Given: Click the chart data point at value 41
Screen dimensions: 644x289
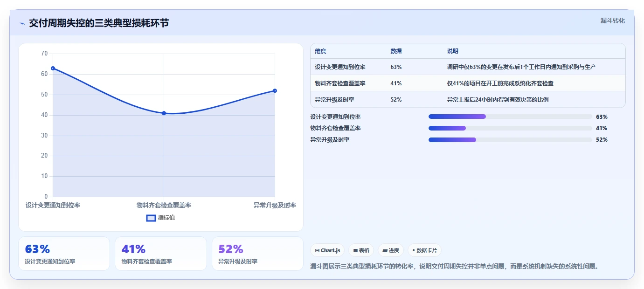Looking at the screenshot, I should click(164, 113).
